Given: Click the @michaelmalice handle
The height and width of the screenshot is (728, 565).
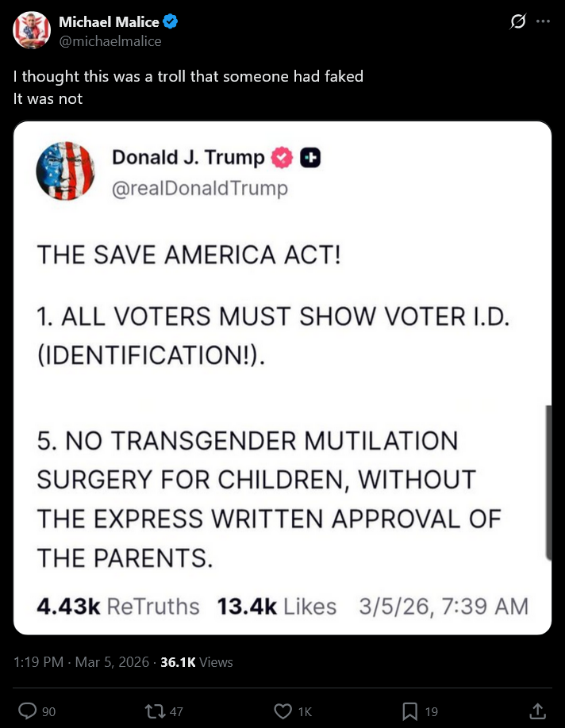Looking at the screenshot, I should (110, 41).
